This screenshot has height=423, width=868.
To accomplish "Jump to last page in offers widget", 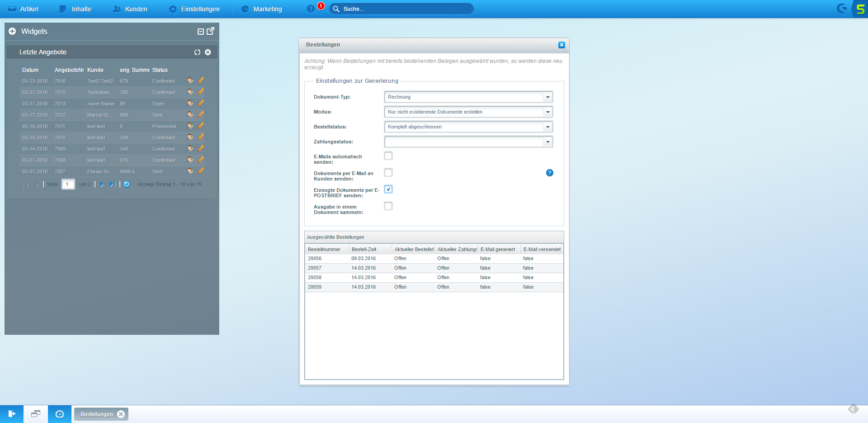I will coord(112,184).
